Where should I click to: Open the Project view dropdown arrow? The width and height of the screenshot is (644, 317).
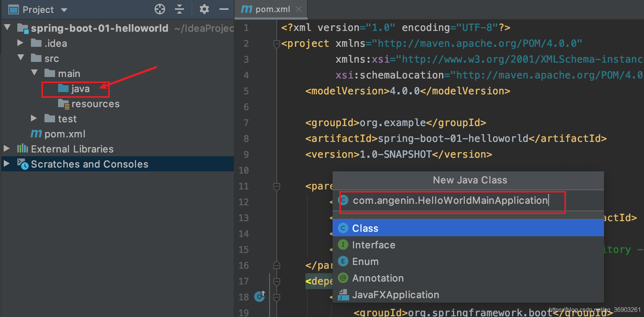tap(64, 10)
